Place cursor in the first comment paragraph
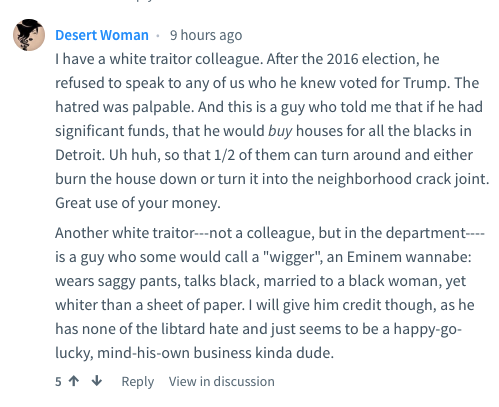Image resolution: width=499 pixels, height=407 pixels. click(x=272, y=131)
